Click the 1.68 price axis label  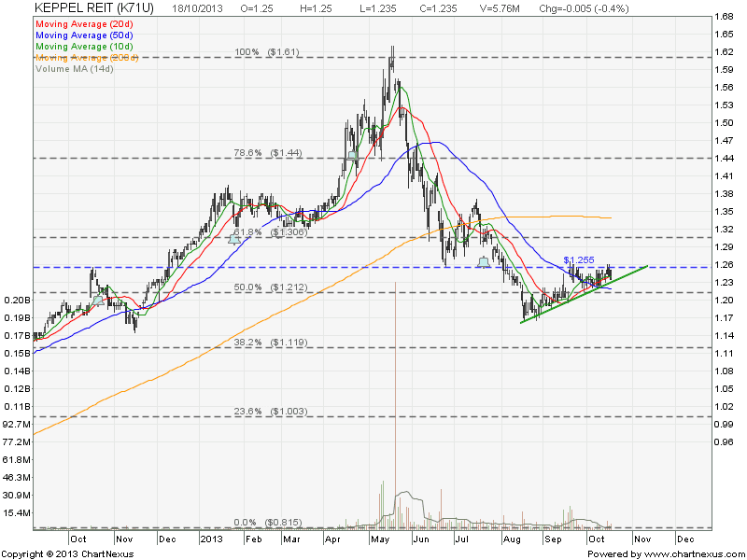tap(725, 17)
